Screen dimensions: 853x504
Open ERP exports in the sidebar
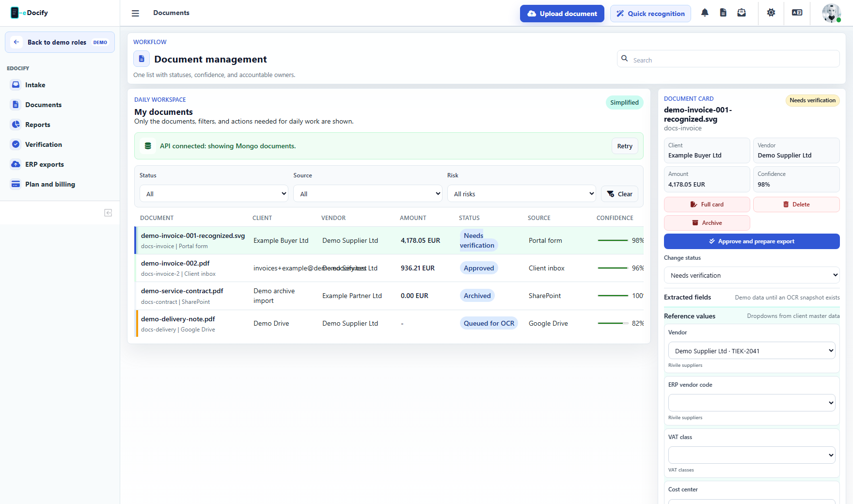pos(60,164)
